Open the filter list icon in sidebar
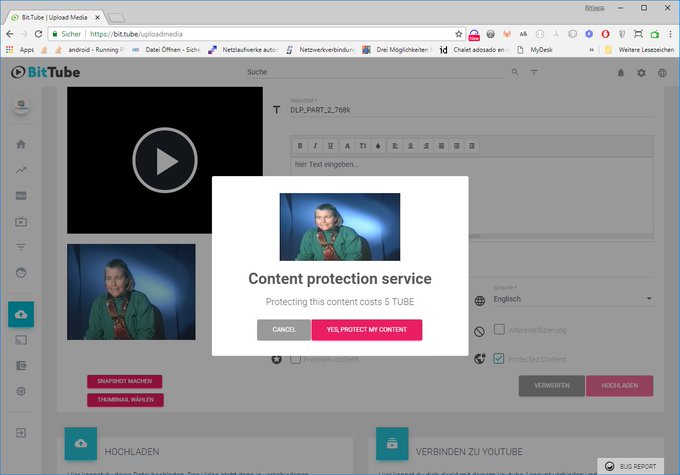 (x=21, y=247)
